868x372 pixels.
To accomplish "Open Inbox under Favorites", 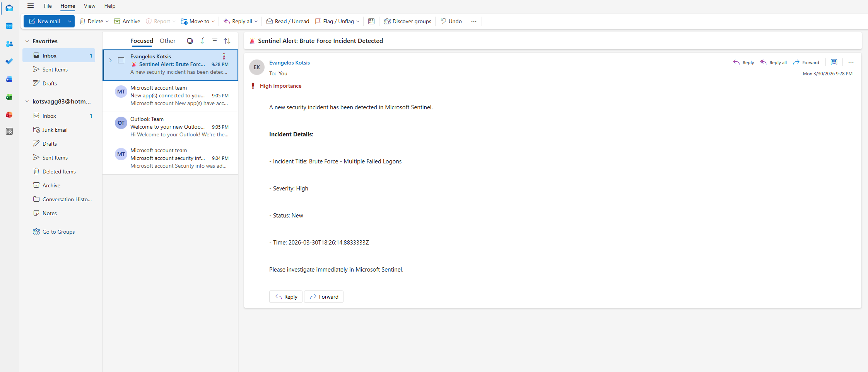I will pos(59,56).
